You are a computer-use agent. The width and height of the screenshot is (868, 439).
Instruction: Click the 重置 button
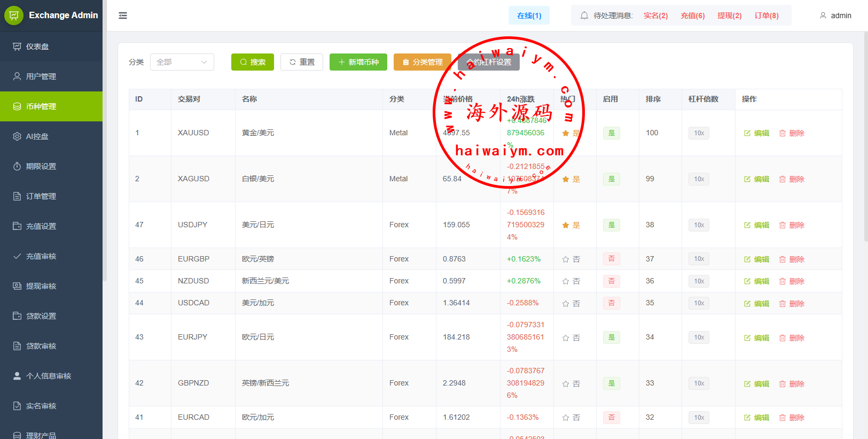(302, 62)
